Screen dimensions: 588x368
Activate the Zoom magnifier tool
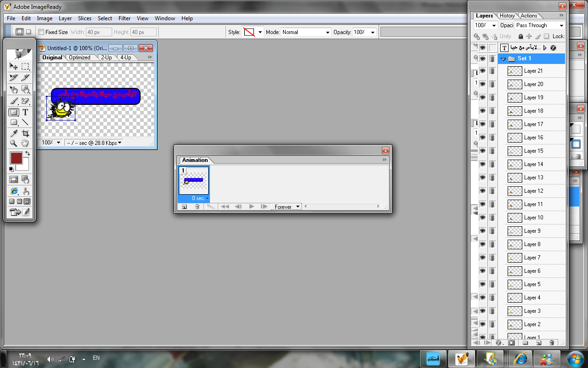pyautogui.click(x=14, y=144)
